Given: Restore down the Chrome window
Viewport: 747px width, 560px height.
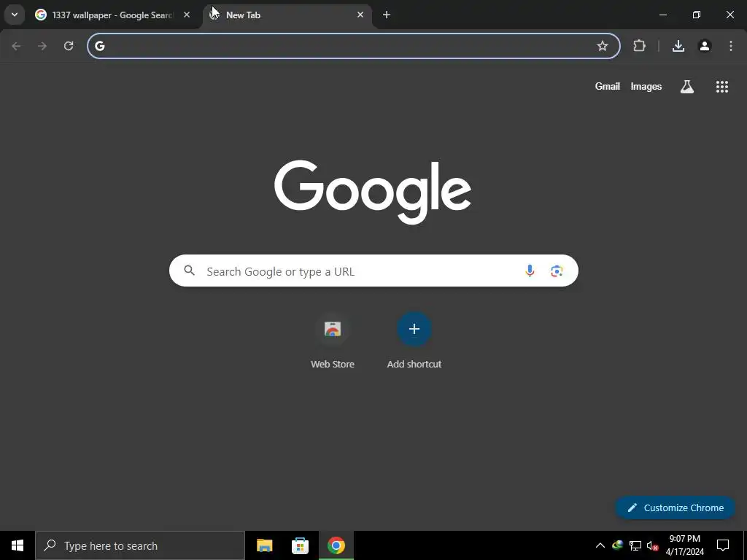Looking at the screenshot, I should pos(697,15).
